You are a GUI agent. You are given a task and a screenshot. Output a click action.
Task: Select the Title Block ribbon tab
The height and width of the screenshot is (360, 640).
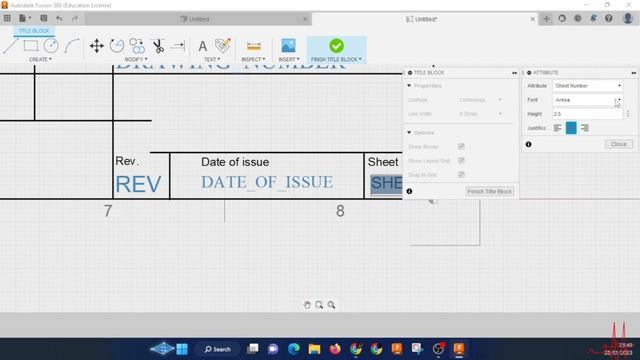pos(34,31)
